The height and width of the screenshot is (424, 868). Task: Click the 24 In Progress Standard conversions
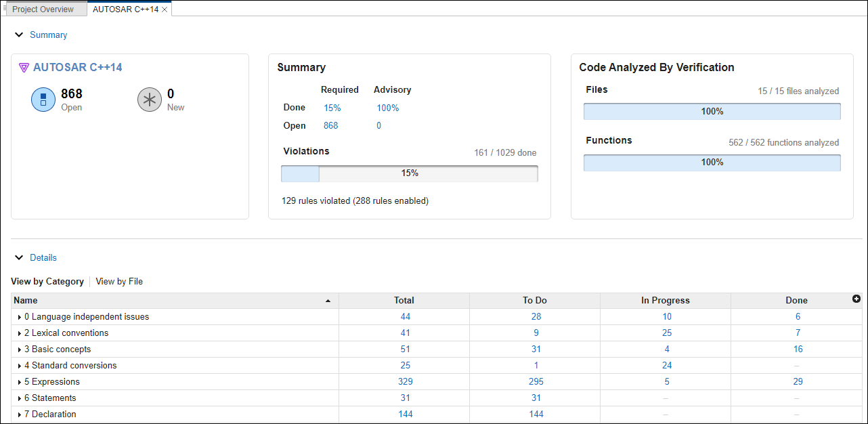[666, 366]
